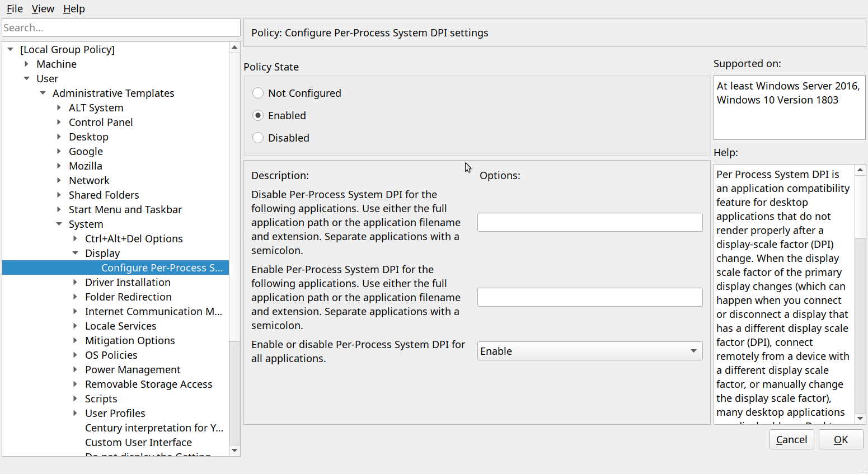The width and height of the screenshot is (868, 474).
Task: Collapse Administrative Templates
Action: [x=43, y=93]
